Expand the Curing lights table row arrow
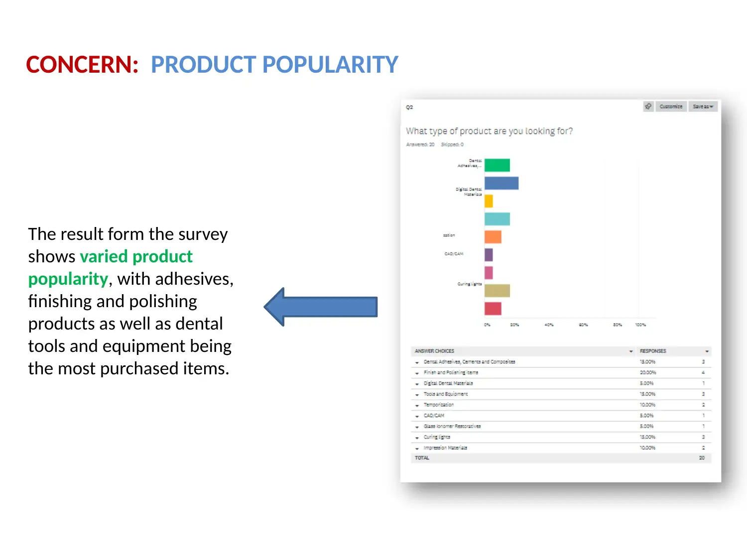Image resolution: width=747 pixels, height=560 pixels. tap(417, 438)
